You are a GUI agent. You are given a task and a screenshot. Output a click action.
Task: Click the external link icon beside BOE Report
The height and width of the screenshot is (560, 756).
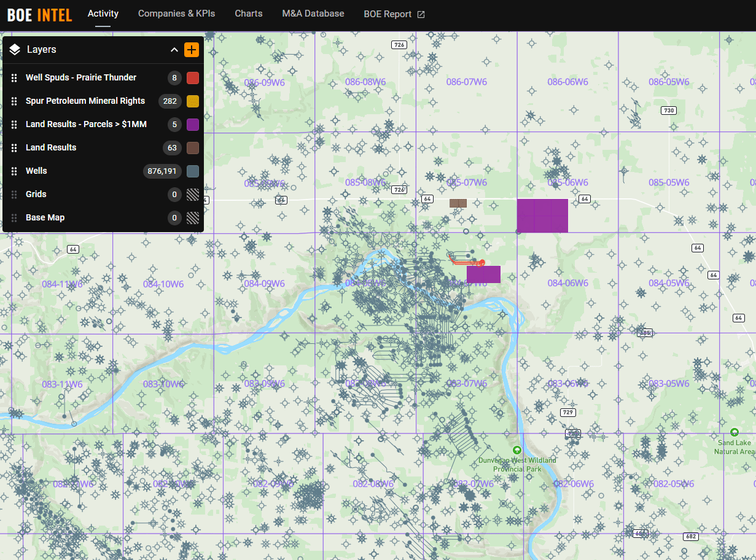click(420, 14)
